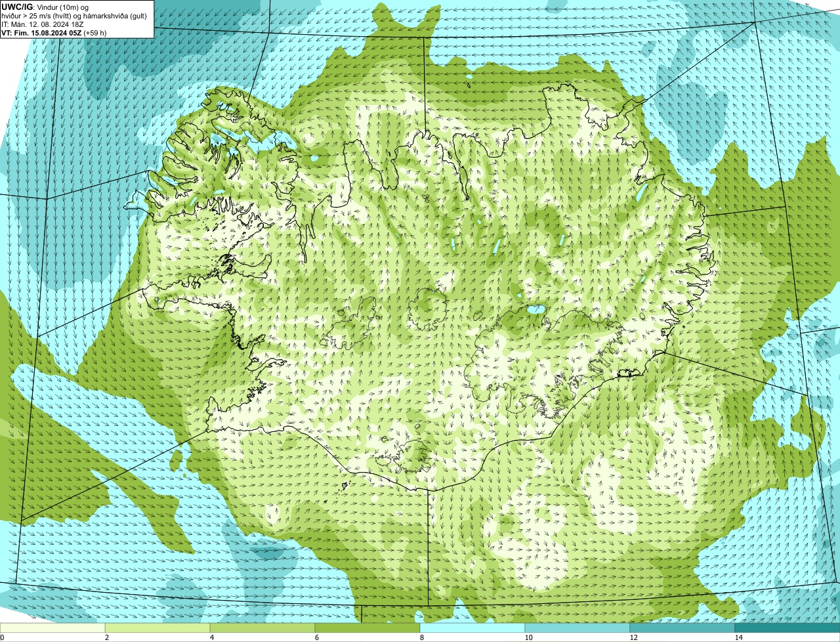Click the legend scale label "10"

pyautogui.click(x=528, y=637)
